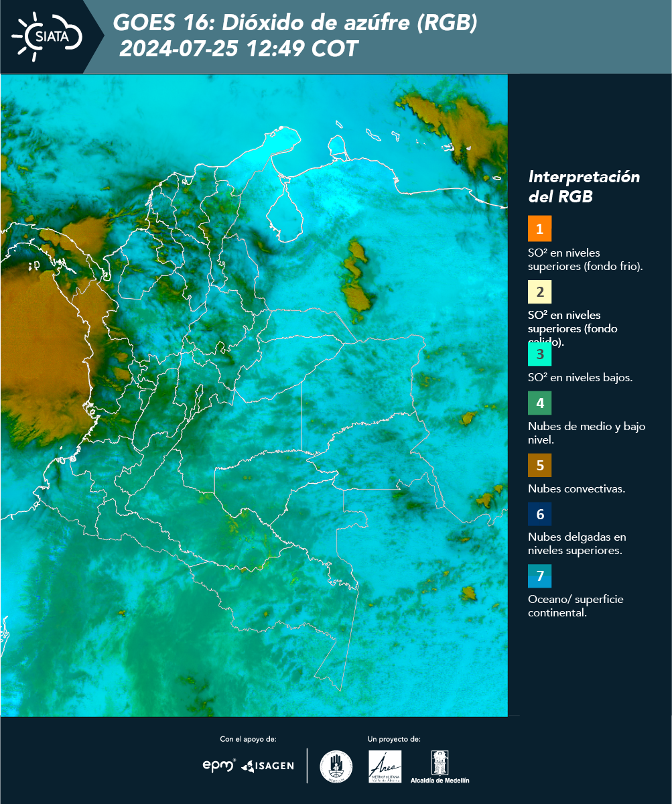672x804 pixels.
Task: Select pale yellow legend swatch number 2
Action: 539,293
